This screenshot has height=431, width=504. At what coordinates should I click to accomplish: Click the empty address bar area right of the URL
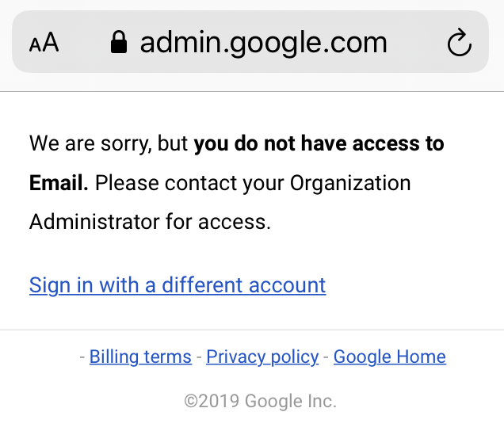pyautogui.click(x=416, y=42)
